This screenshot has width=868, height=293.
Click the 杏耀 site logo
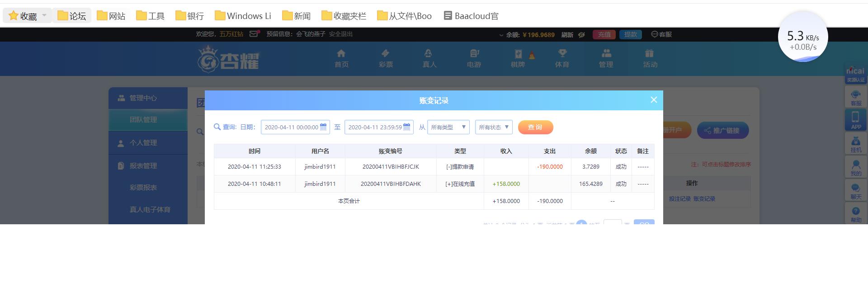point(228,59)
